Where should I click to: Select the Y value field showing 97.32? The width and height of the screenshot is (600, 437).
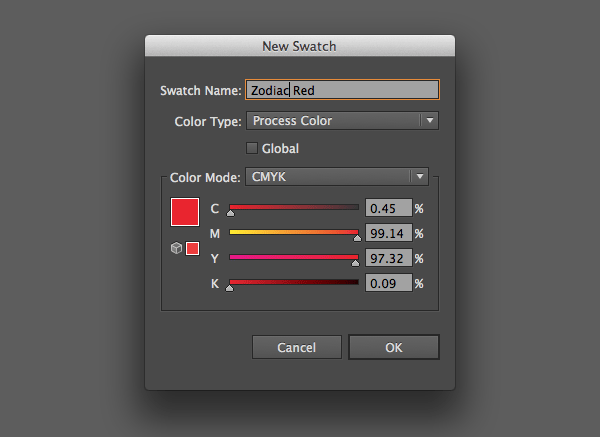point(389,259)
